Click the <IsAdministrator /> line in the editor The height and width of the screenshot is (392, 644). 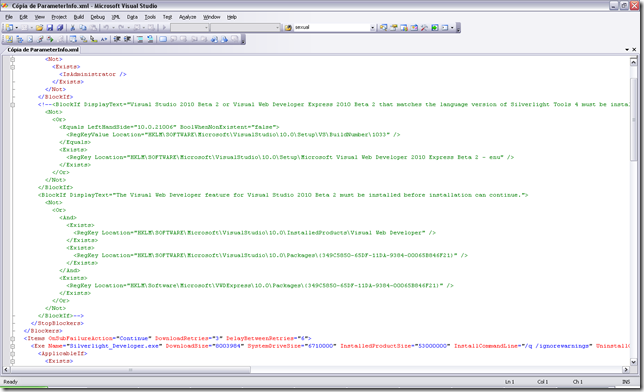(93, 74)
